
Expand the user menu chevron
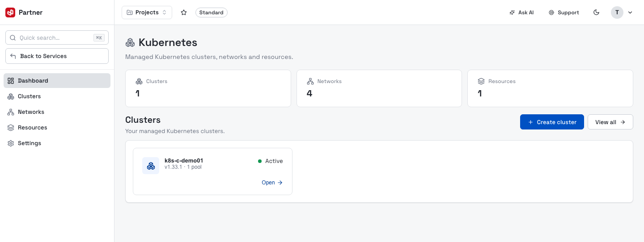point(630,13)
